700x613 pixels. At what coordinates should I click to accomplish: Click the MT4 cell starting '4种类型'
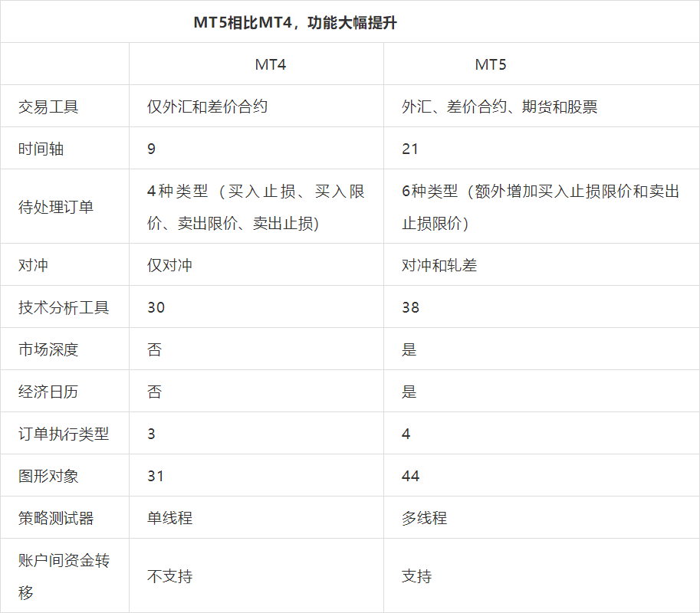(x=256, y=207)
